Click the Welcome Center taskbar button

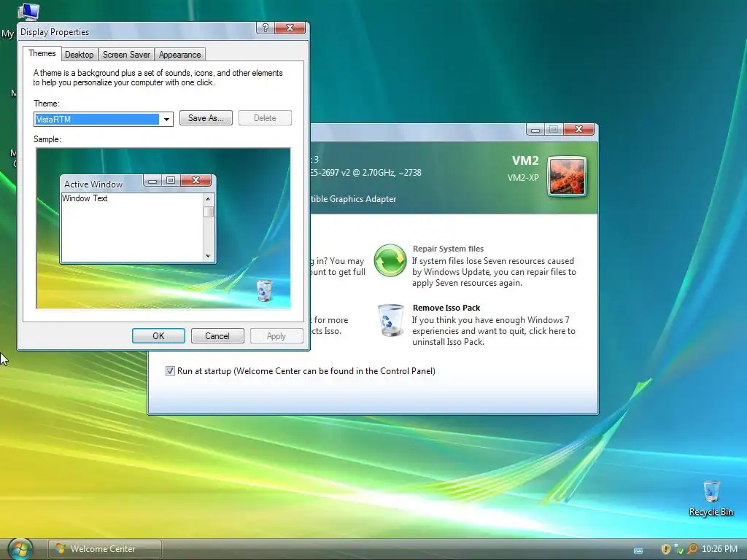[105, 549]
